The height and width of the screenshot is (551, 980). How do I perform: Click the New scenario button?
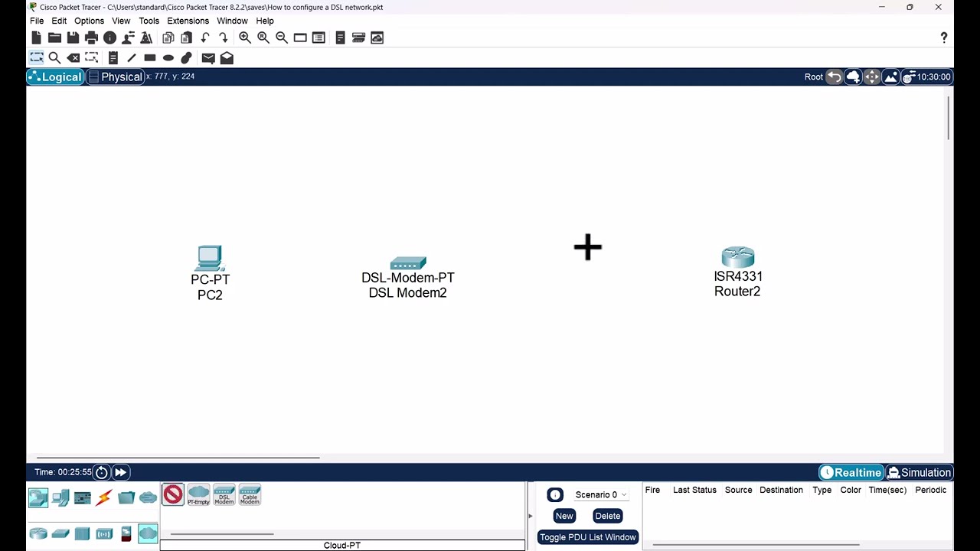point(564,516)
